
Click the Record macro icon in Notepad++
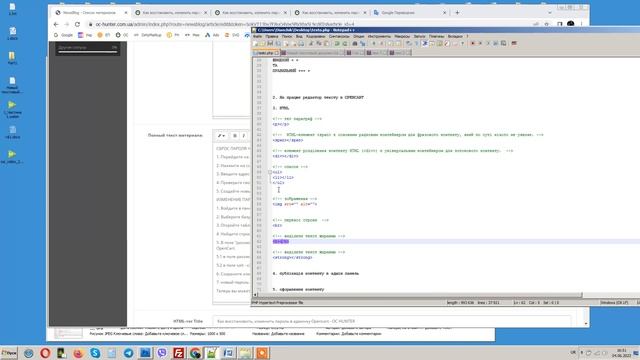click(x=473, y=43)
